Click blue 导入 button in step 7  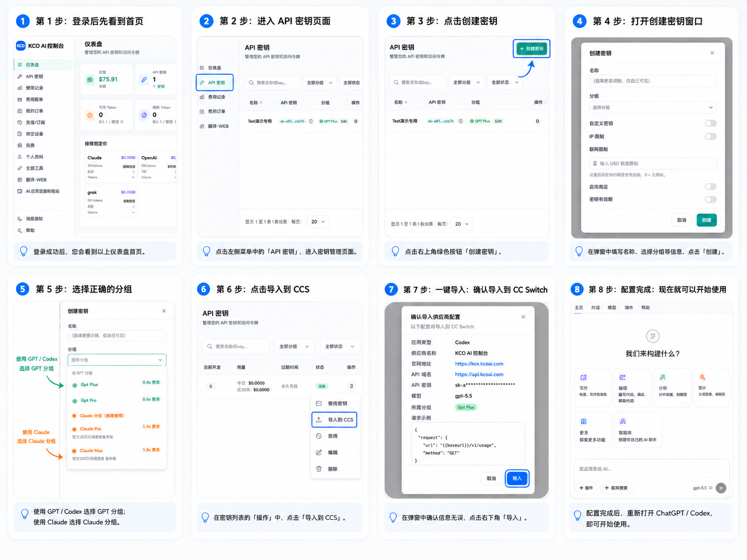(x=517, y=478)
